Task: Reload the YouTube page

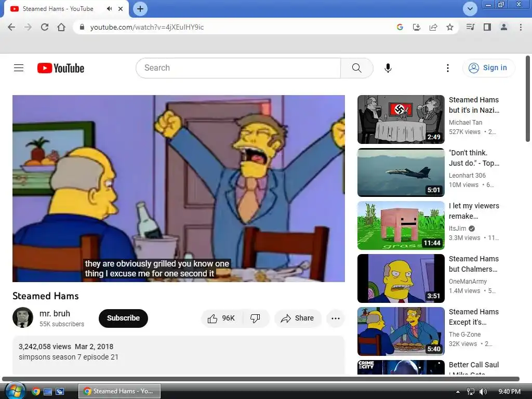Action: [x=45, y=27]
